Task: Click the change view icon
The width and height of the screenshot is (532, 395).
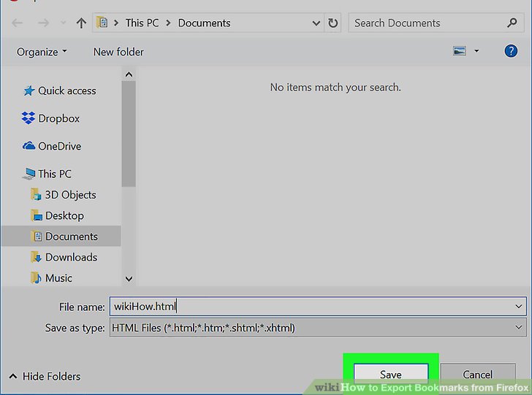Action: 460,51
